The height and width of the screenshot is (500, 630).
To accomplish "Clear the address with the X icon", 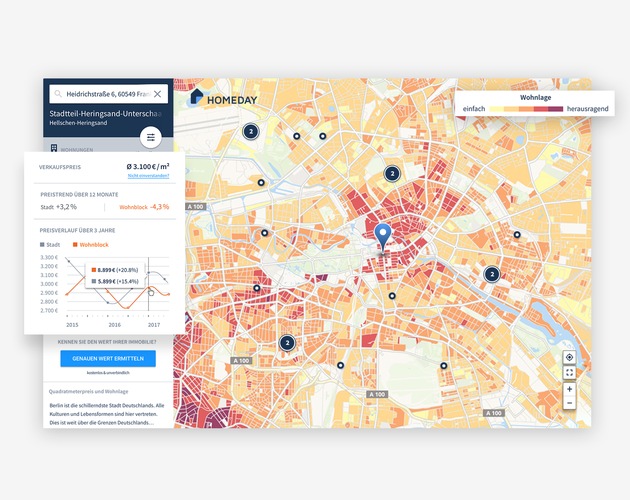I will [158, 94].
